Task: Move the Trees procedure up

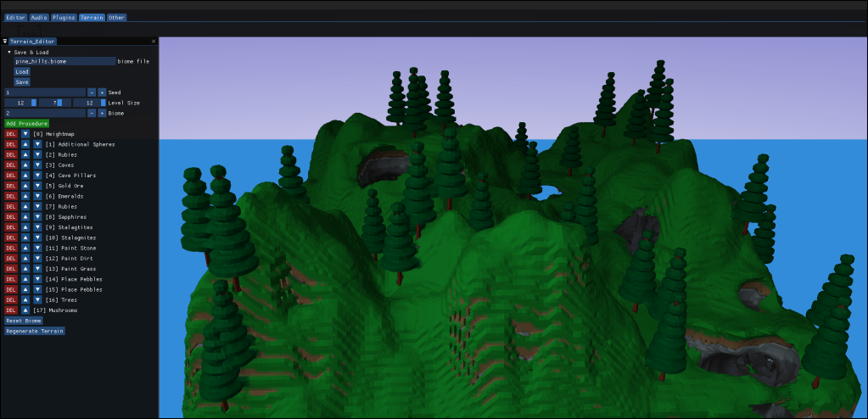Action: [25, 300]
